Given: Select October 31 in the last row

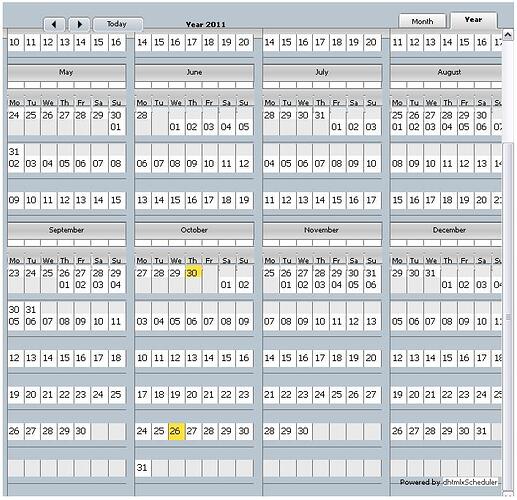Looking at the screenshot, I should pos(143,468).
